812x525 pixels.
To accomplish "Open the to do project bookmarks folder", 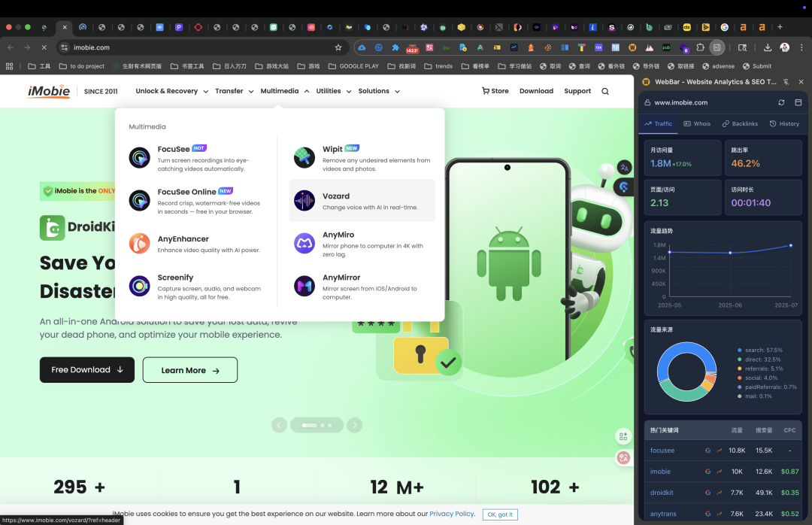I will [82, 66].
